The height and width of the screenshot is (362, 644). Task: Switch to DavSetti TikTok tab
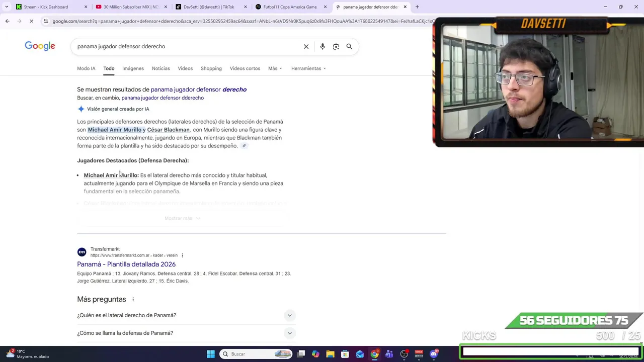click(209, 7)
